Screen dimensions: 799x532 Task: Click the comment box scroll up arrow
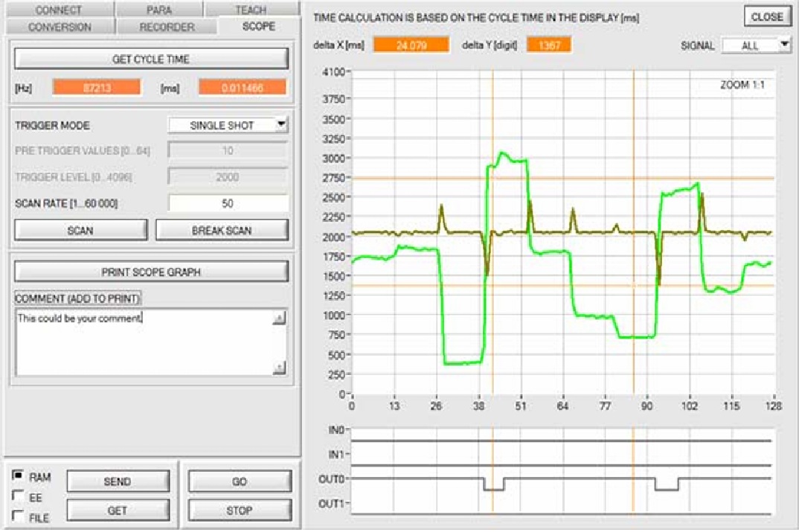tap(279, 318)
